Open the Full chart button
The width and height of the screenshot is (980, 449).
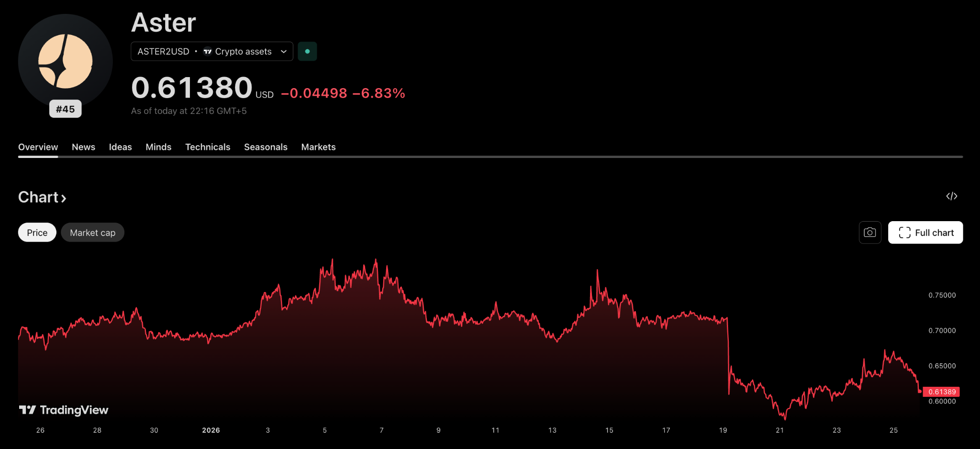click(925, 233)
